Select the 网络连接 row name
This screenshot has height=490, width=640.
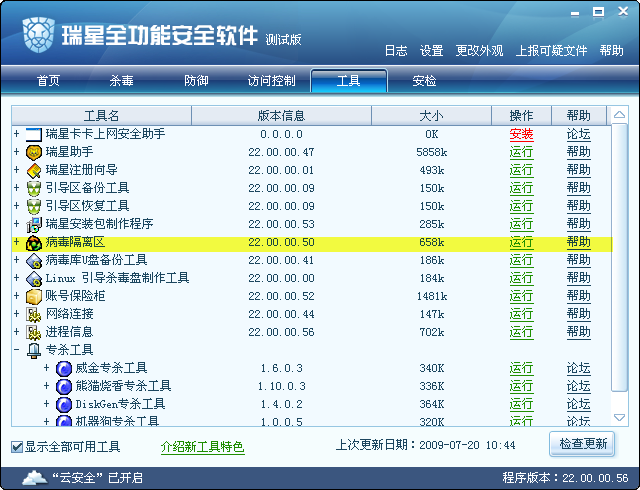(69, 314)
